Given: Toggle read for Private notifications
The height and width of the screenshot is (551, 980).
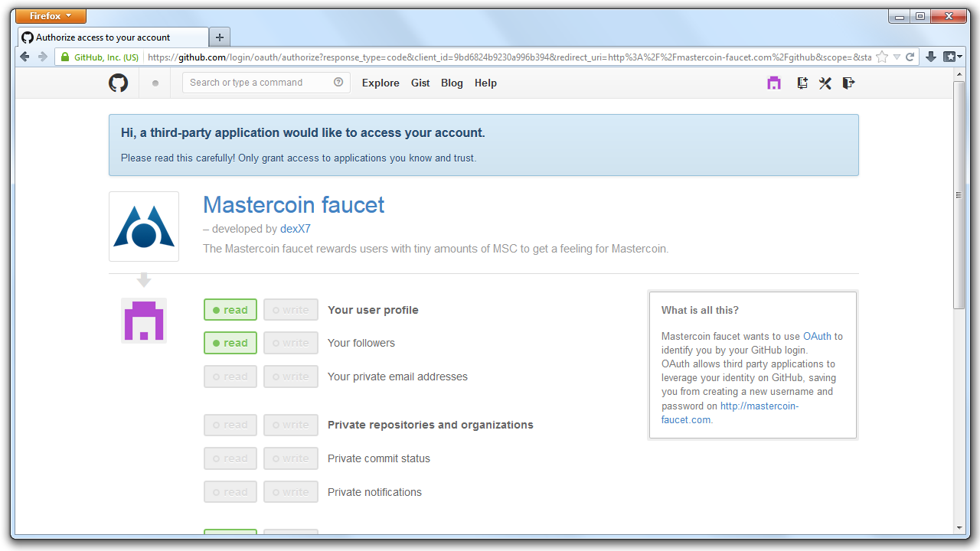Looking at the screenshot, I should coord(230,492).
